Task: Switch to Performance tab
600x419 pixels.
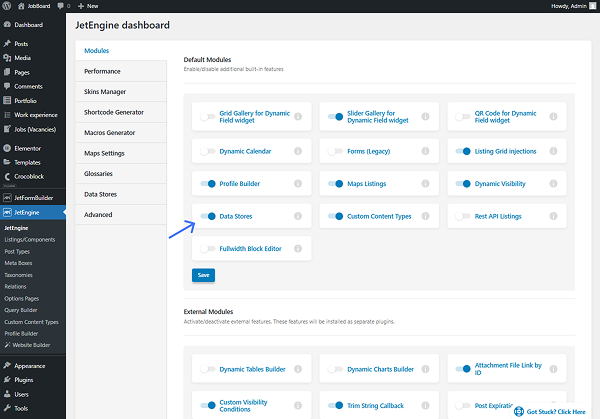Action: [121, 71]
